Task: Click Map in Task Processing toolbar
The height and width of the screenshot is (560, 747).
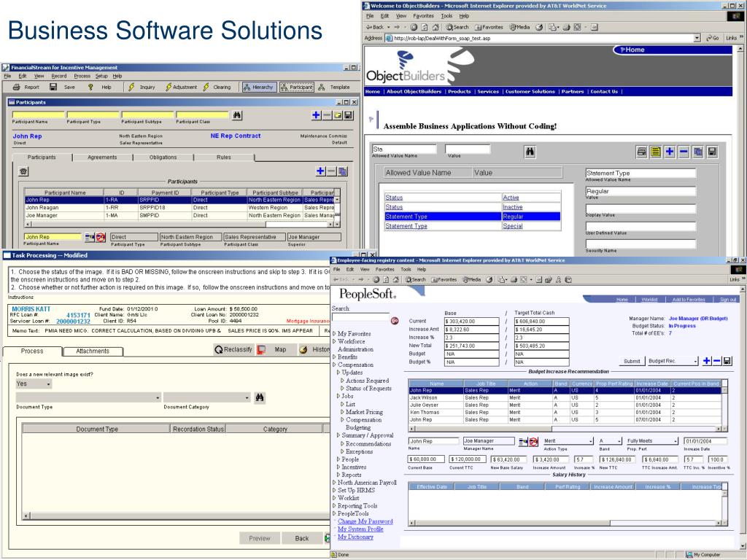Action: [273, 349]
